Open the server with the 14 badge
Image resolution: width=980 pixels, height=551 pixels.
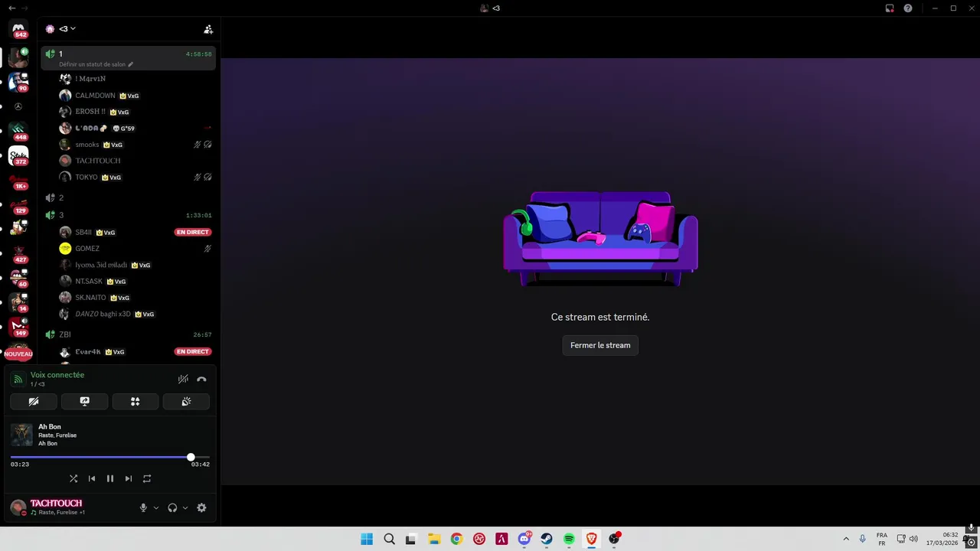point(18,302)
